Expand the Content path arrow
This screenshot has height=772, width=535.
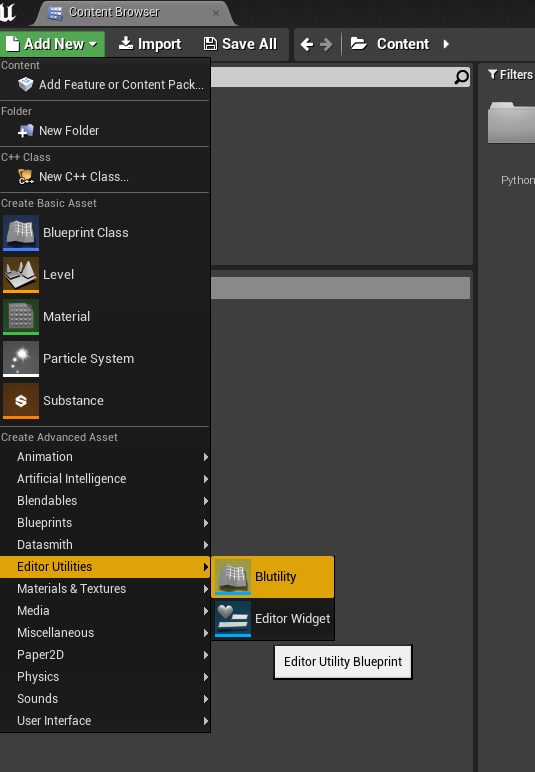pos(446,44)
